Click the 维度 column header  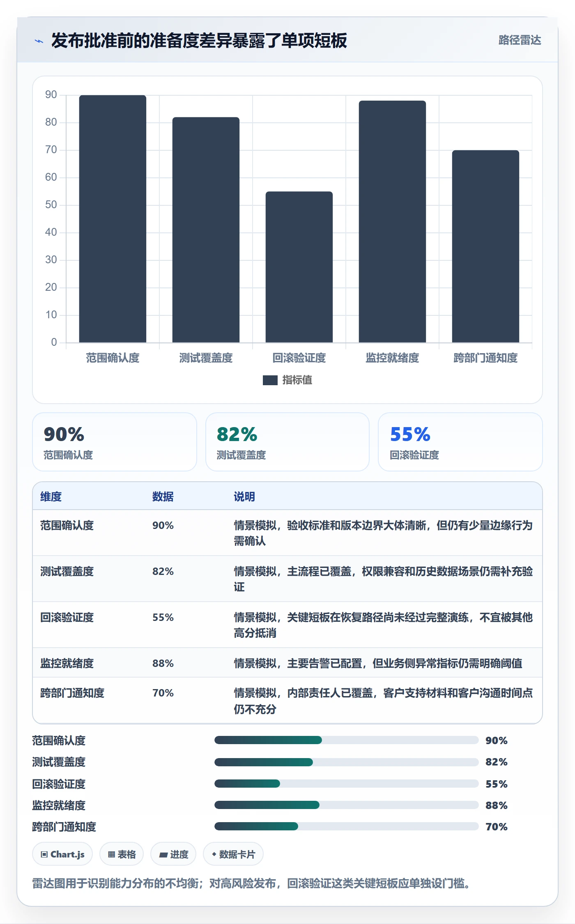coord(51,496)
